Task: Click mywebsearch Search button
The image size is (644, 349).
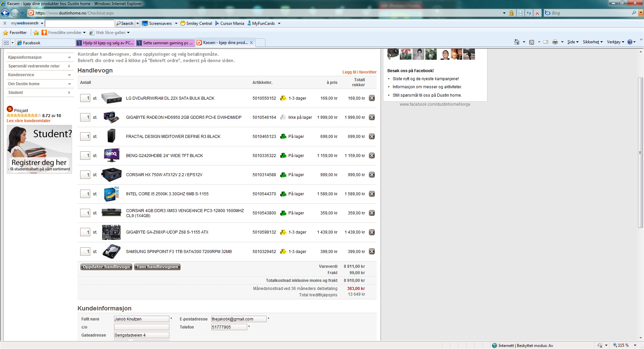Action: point(125,23)
